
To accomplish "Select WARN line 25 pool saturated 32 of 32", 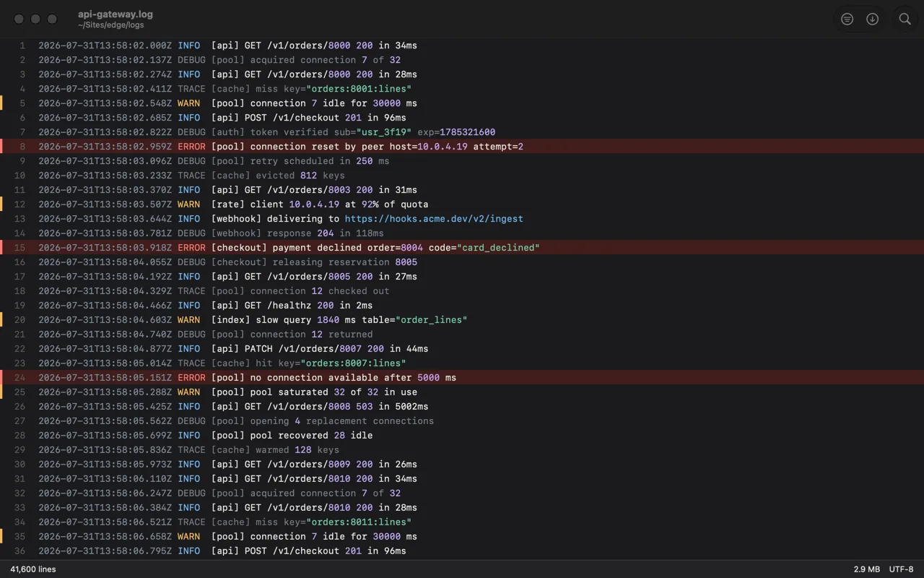I will coord(462,392).
